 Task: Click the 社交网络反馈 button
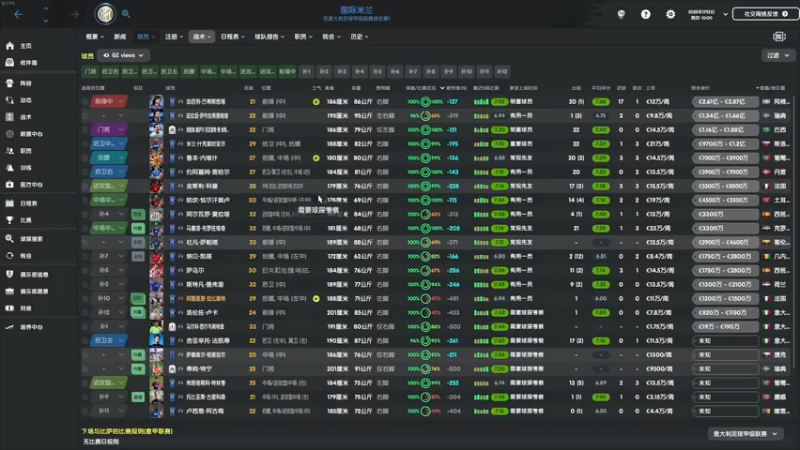[x=765, y=14]
